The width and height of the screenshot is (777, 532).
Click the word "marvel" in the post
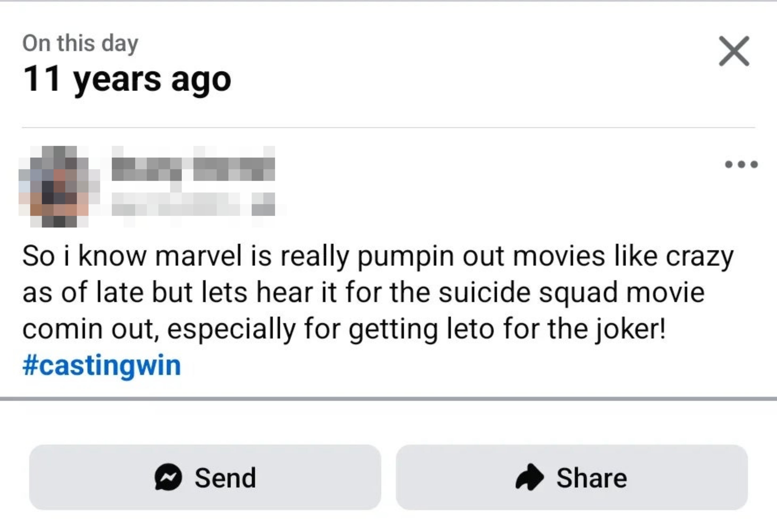[198, 256]
